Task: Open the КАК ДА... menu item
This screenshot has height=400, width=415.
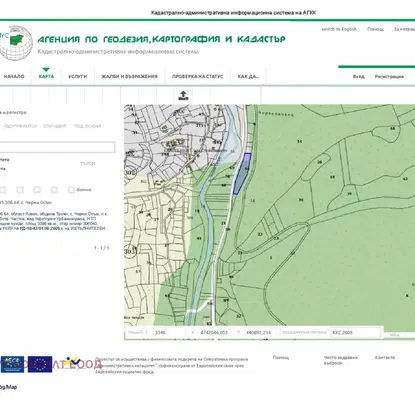Action: click(248, 76)
